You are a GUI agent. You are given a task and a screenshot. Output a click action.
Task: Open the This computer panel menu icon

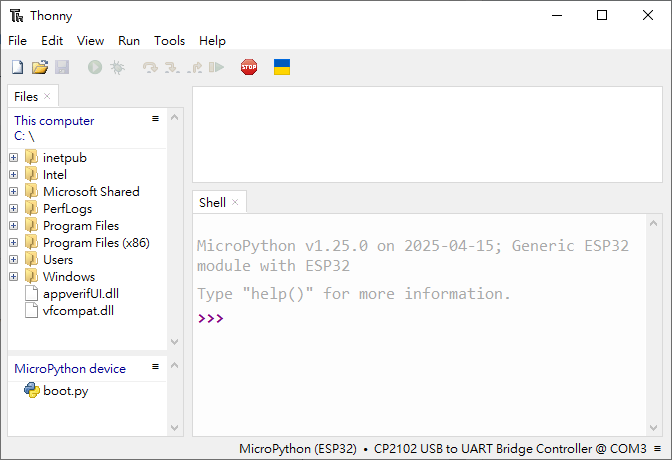pos(156,118)
